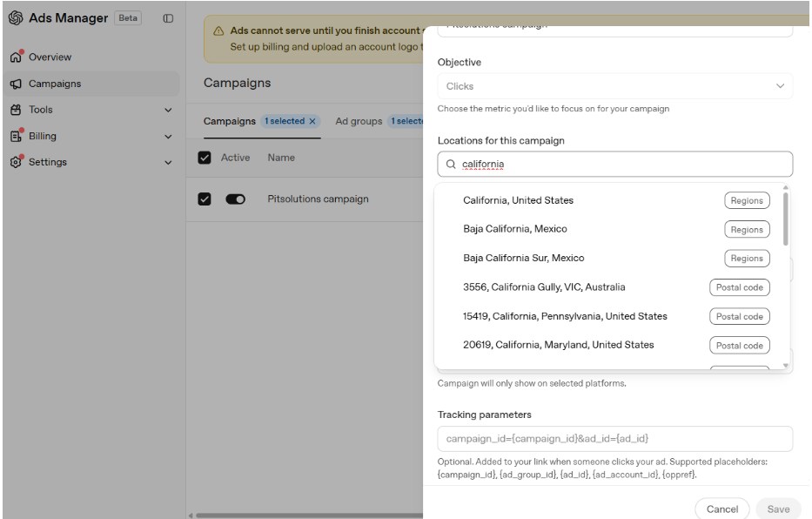Select 15419, California, Pennsylvania postal code
Image resolution: width=812 pixels, height=519 pixels.
(x=612, y=316)
